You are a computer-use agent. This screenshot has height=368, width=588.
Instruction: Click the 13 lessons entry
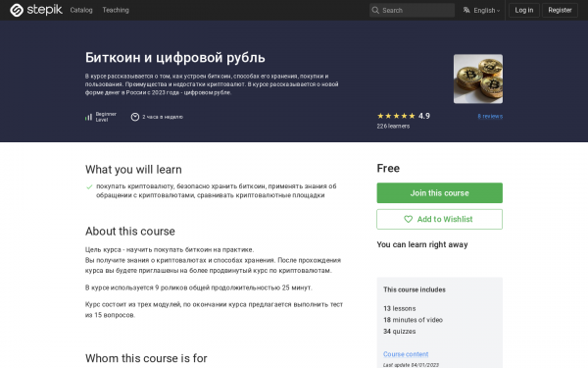[400, 308]
